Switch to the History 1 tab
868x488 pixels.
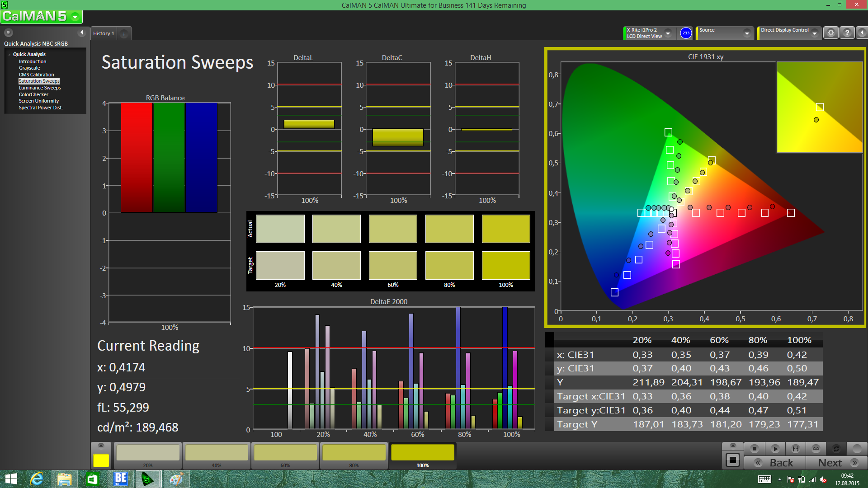click(x=104, y=33)
